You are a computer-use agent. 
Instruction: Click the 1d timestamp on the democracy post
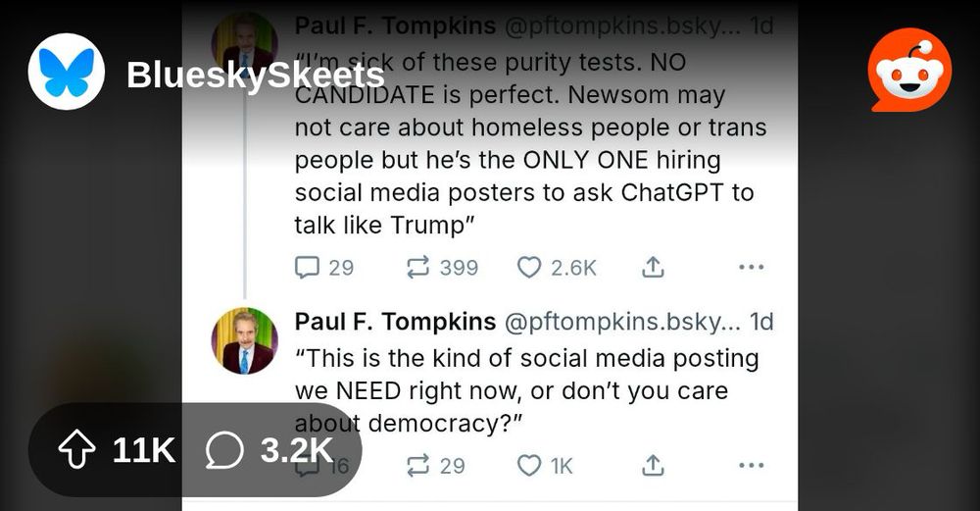click(x=761, y=322)
